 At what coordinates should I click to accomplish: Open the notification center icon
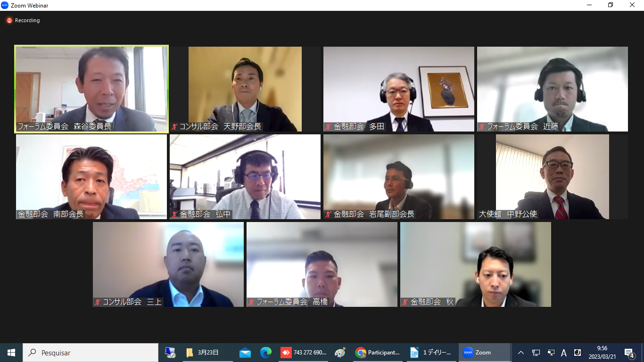[x=629, y=353]
